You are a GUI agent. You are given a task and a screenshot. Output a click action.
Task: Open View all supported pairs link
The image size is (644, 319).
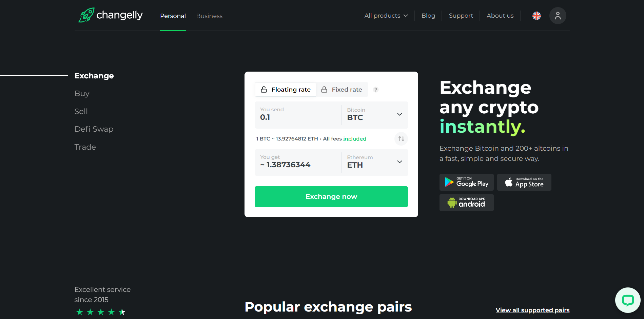click(x=532, y=310)
